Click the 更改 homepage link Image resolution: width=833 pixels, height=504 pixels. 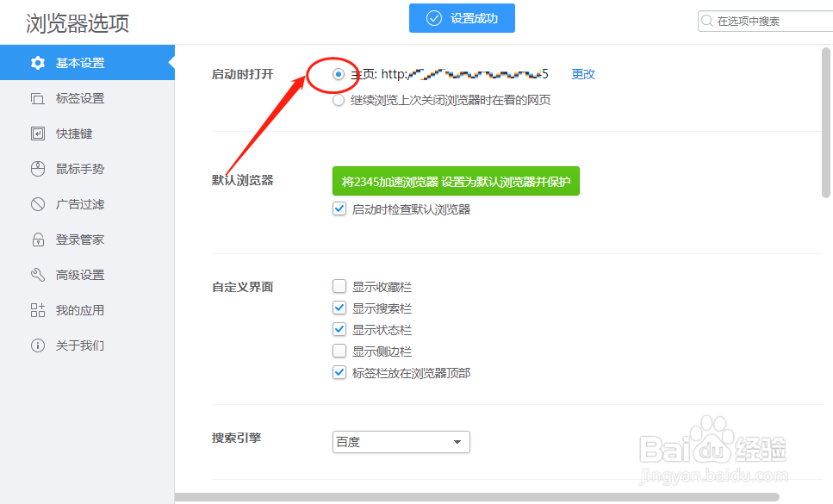[583, 74]
